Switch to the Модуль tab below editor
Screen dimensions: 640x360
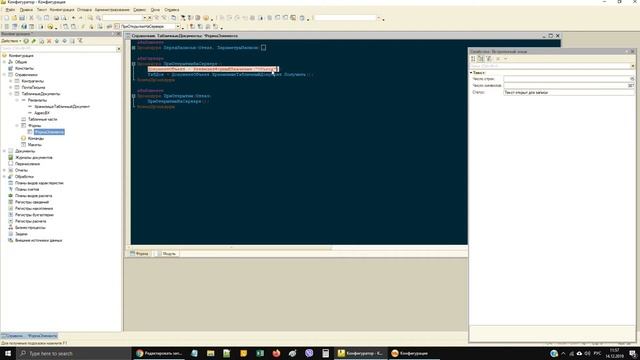(166, 253)
